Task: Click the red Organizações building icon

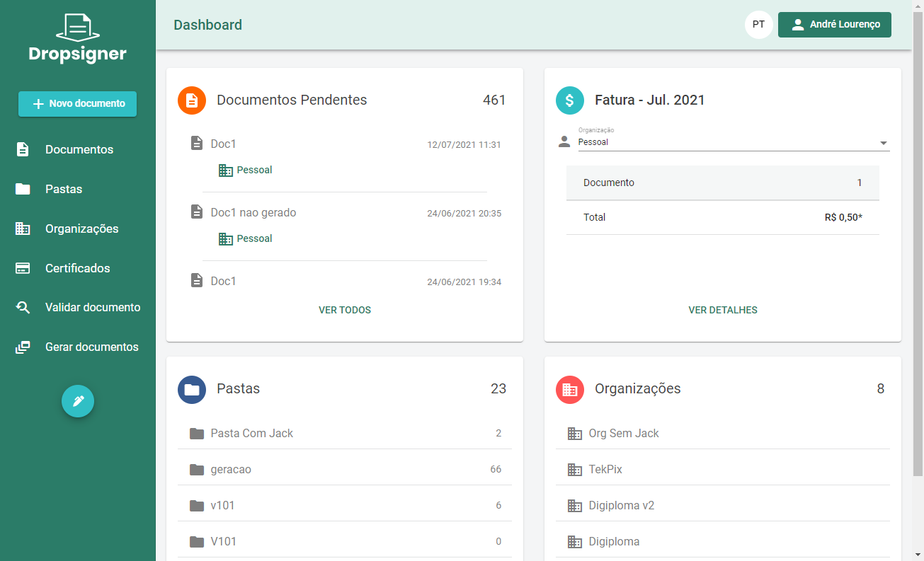Action: [x=570, y=389]
